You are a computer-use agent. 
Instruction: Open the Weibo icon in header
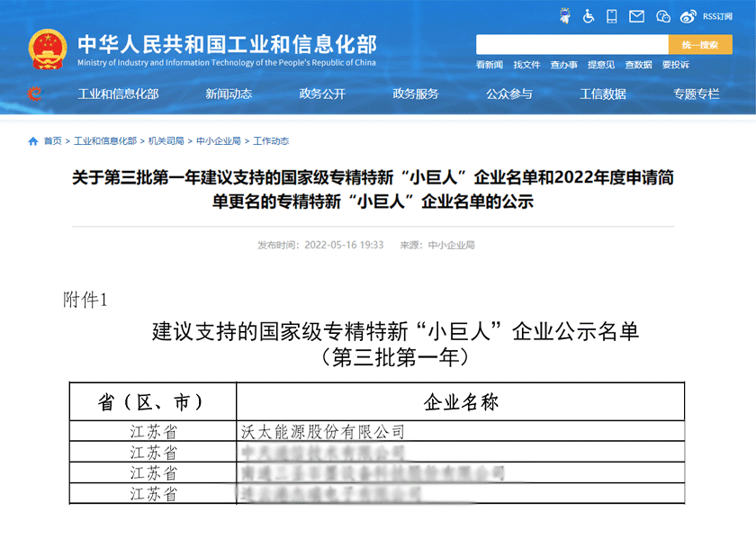(688, 16)
